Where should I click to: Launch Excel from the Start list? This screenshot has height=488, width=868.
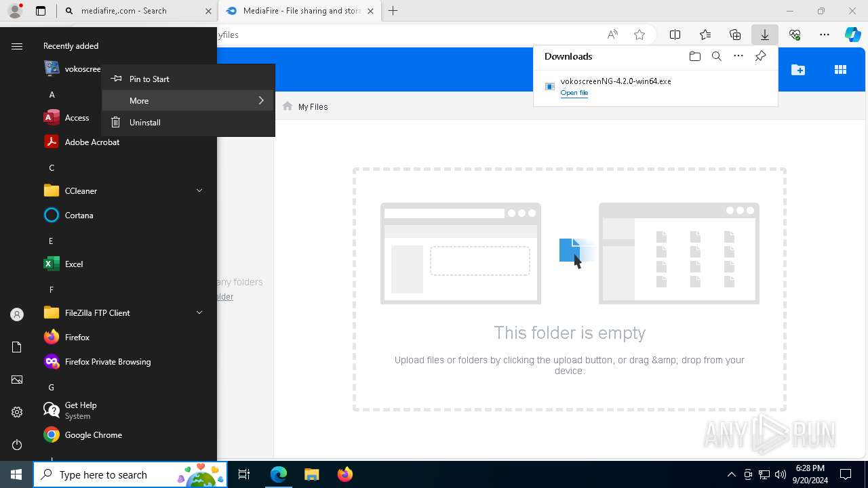125,264
